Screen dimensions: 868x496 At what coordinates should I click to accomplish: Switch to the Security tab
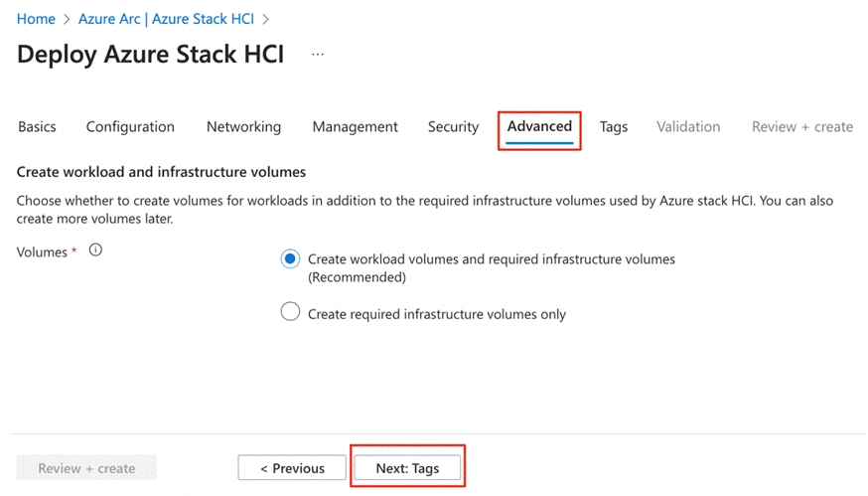click(453, 127)
